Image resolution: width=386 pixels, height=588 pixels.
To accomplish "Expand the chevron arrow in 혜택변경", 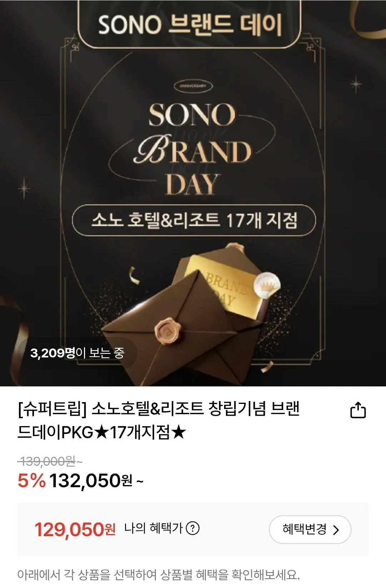I will tap(336, 530).
